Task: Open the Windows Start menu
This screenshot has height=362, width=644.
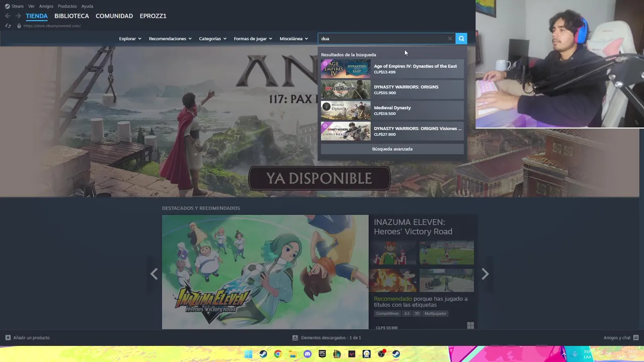Action: [x=249, y=354]
